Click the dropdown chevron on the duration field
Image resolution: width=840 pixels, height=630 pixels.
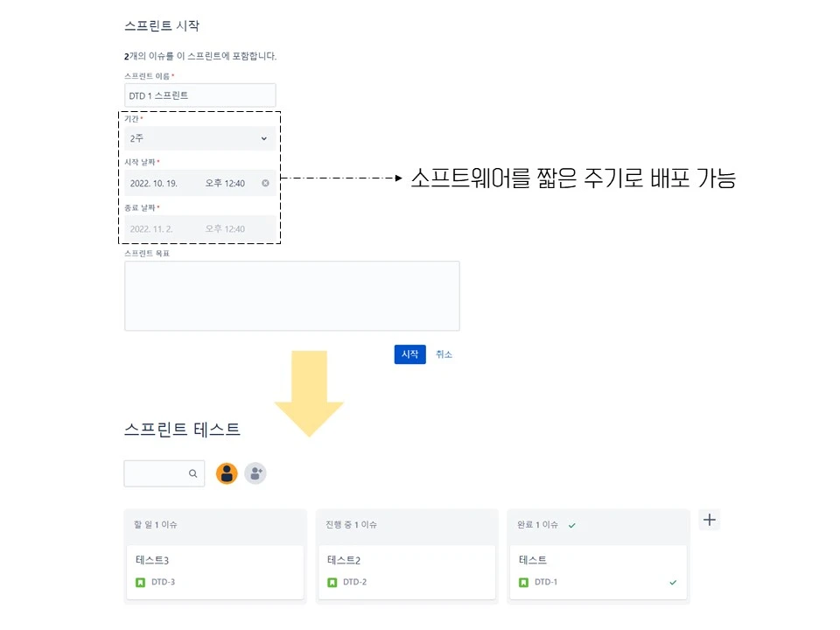click(x=264, y=138)
